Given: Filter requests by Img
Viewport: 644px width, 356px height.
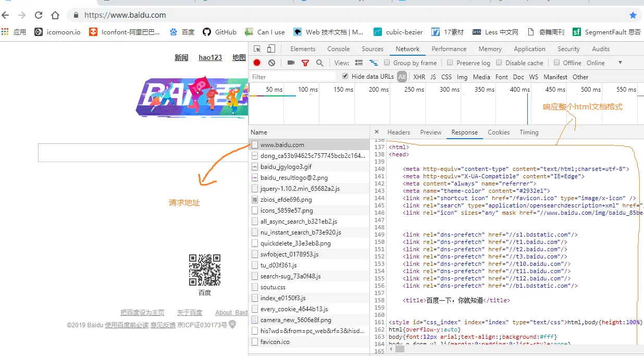Looking at the screenshot, I should click(x=462, y=77).
